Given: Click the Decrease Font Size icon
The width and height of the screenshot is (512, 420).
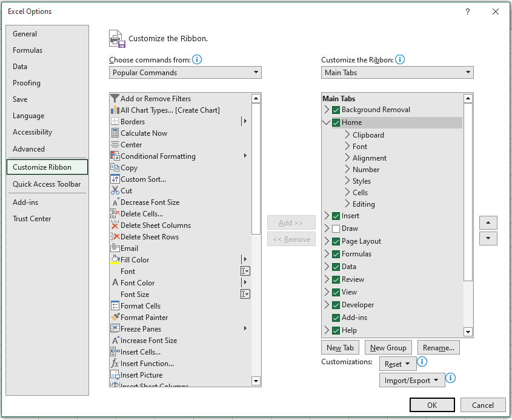Looking at the screenshot, I should [116, 202].
